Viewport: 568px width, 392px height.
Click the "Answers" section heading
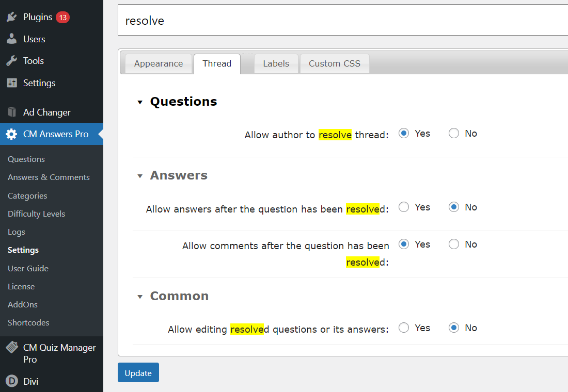[x=179, y=175]
